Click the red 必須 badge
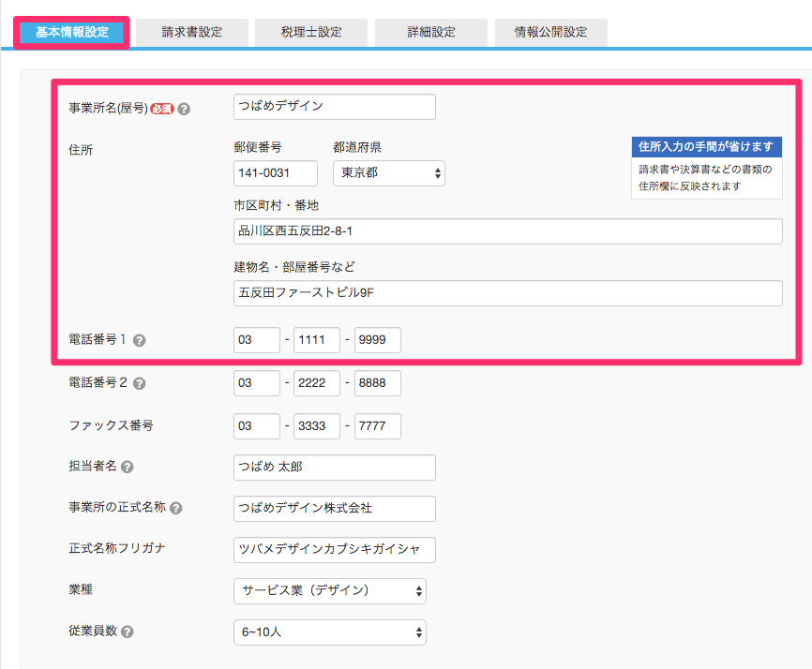This screenshot has height=669, width=812. click(x=162, y=109)
